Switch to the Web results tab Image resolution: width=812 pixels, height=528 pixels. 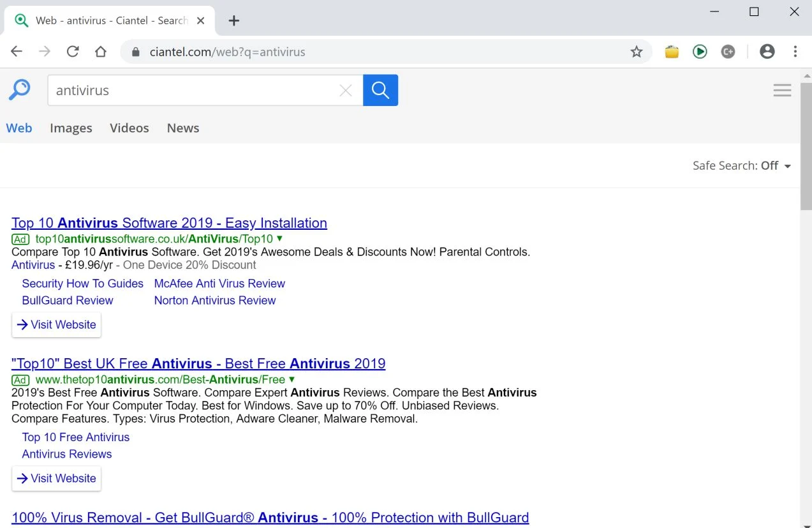[x=19, y=128]
